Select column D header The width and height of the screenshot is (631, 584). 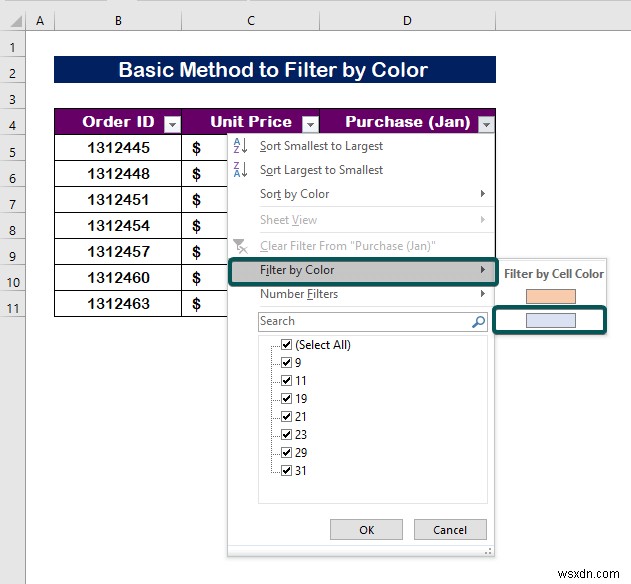(x=407, y=21)
